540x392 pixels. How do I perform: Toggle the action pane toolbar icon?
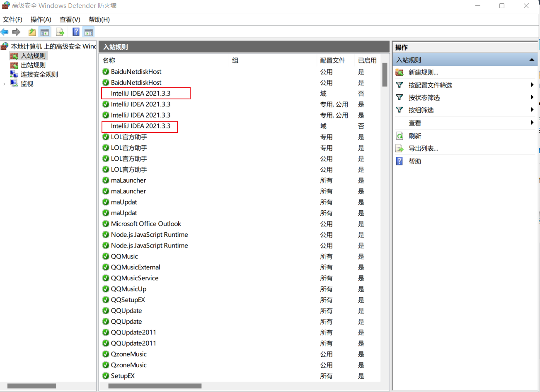[x=88, y=32]
